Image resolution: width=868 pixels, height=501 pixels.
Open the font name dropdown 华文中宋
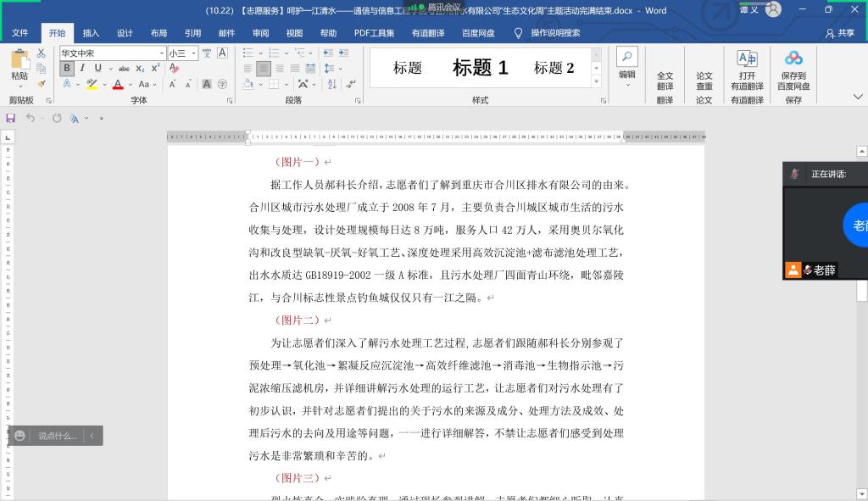point(161,53)
